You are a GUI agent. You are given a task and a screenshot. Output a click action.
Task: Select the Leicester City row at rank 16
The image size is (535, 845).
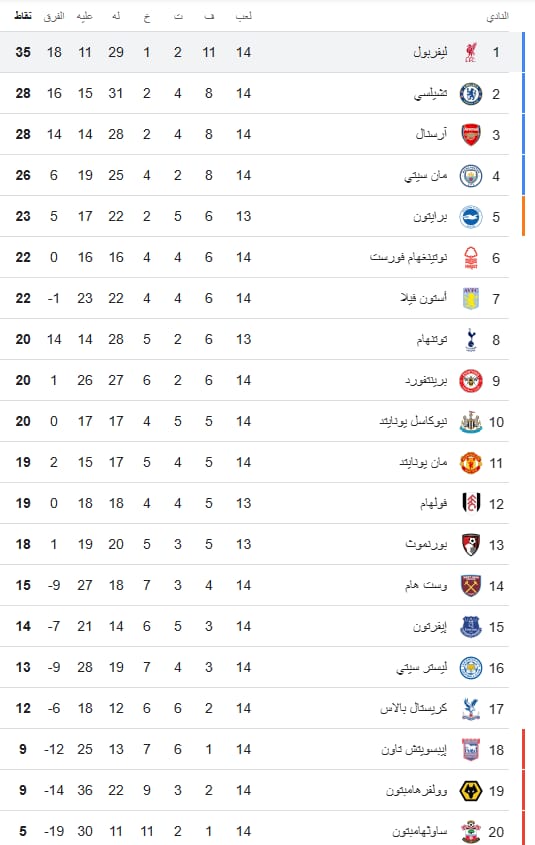(x=254, y=667)
